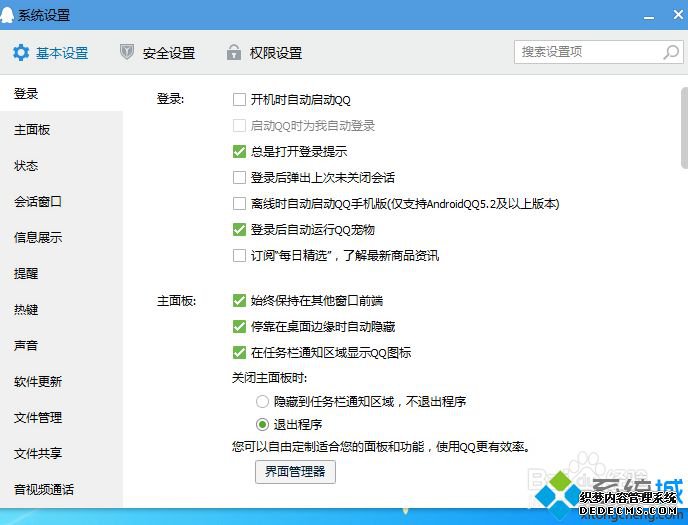This screenshot has height=525, width=688.
Task: Minimize the 系统设置 window
Action: pos(649,16)
